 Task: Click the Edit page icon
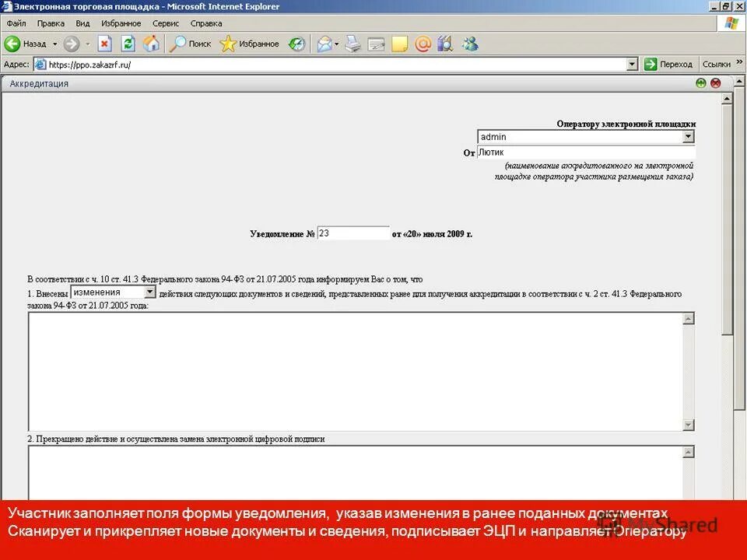[376, 44]
